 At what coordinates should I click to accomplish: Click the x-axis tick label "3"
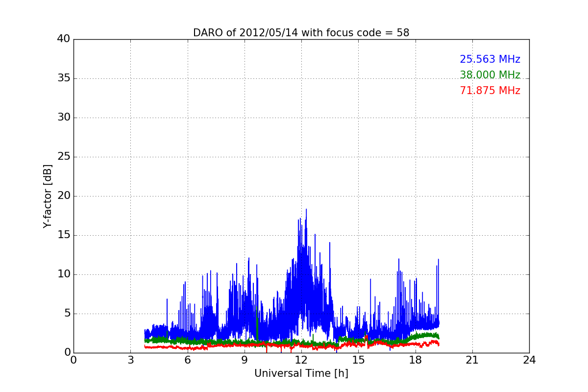(130, 360)
